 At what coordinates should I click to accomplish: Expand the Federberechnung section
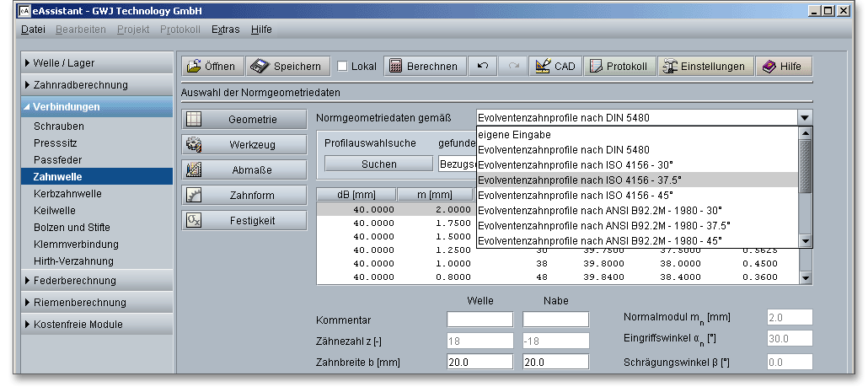pos(94,281)
